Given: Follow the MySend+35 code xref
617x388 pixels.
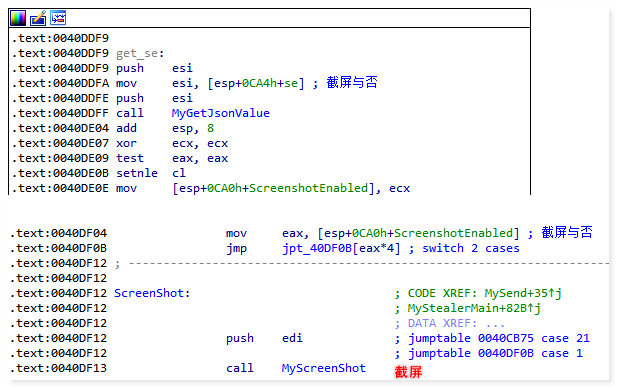Looking at the screenshot, I should point(523,293).
